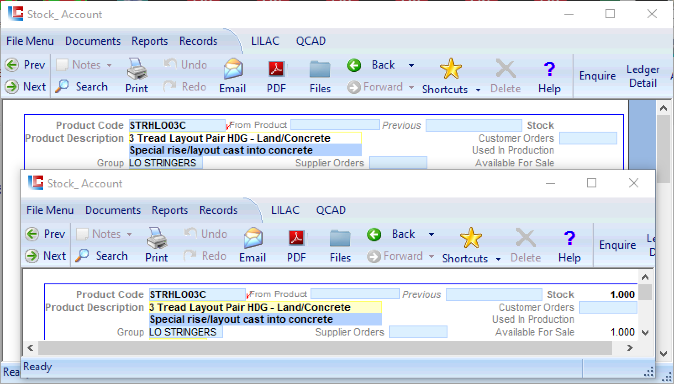Screen dimensions: 674x384
Task: Click green Back arrow in front window
Action: 374,234
